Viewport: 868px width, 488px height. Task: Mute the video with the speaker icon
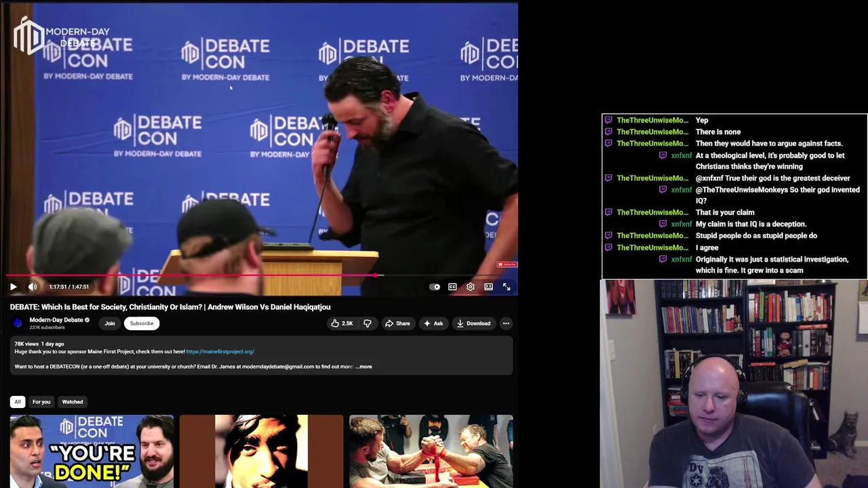point(33,287)
